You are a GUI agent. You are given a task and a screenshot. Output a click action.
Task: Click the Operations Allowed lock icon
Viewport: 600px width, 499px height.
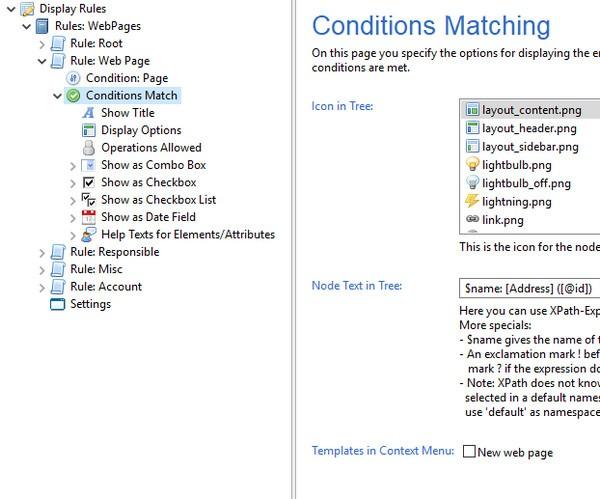pos(89,148)
